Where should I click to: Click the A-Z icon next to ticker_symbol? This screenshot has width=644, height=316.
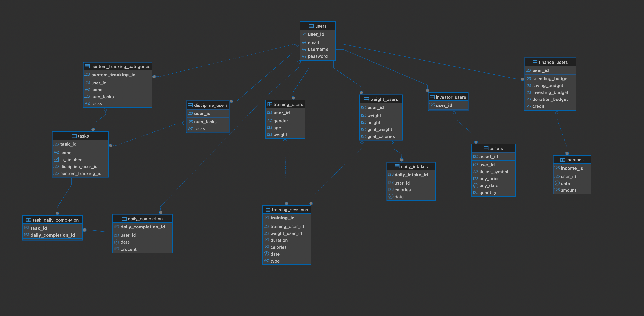[476, 172]
